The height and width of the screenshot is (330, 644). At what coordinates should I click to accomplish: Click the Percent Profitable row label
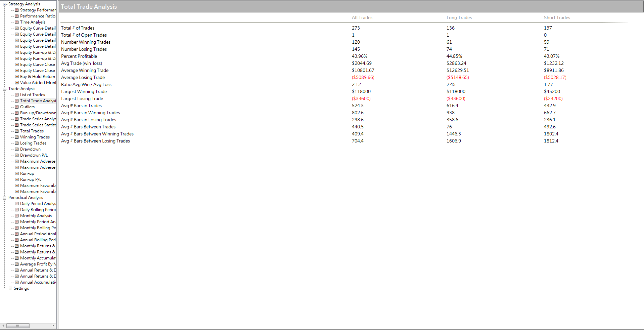[x=79, y=56]
